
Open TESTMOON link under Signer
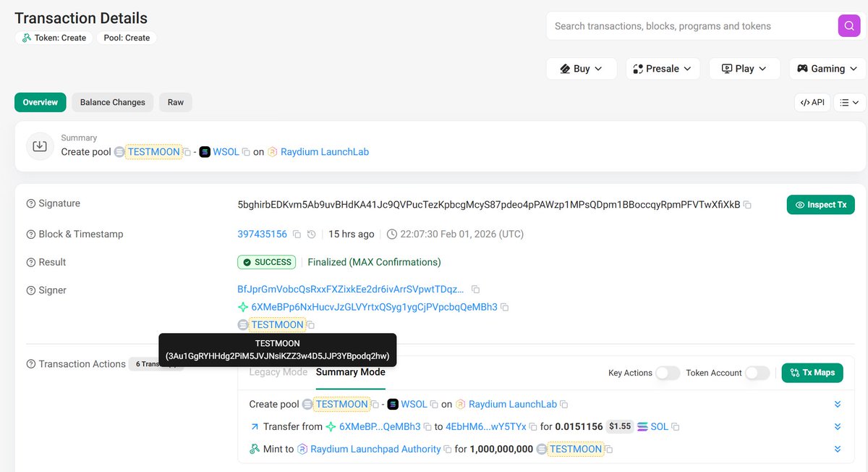(278, 325)
